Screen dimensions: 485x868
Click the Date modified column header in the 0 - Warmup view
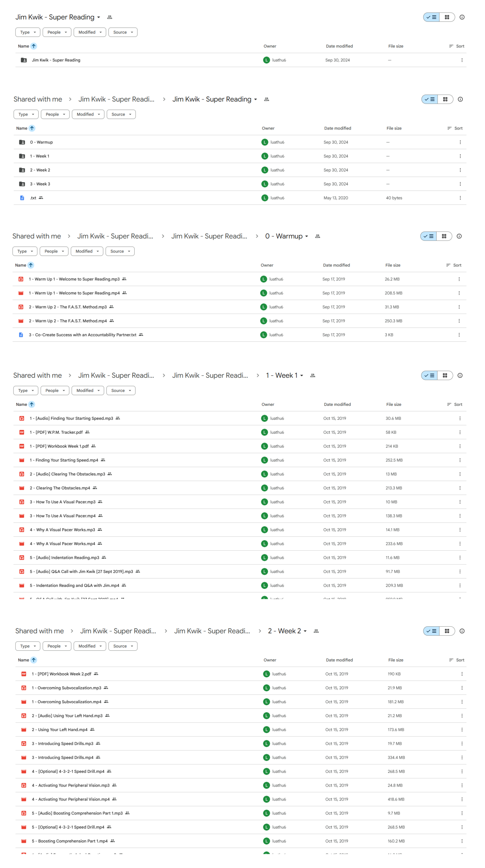point(336,265)
